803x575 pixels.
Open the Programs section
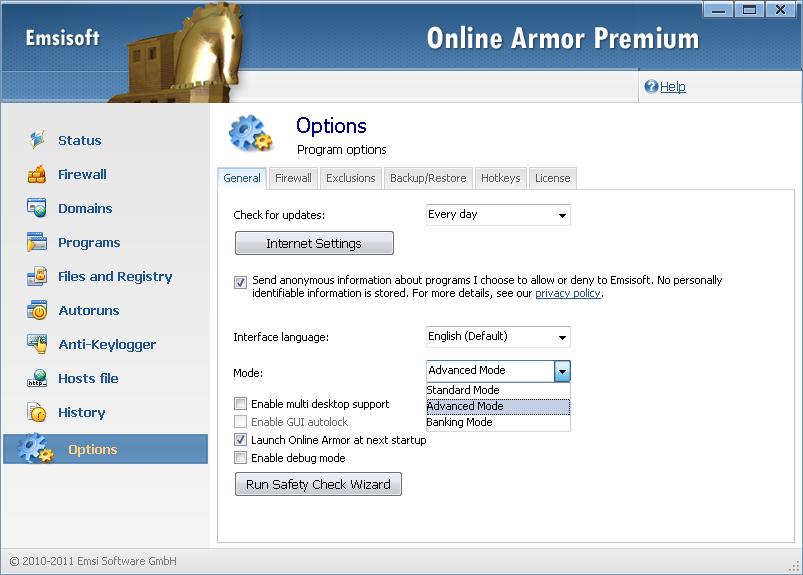[89, 243]
